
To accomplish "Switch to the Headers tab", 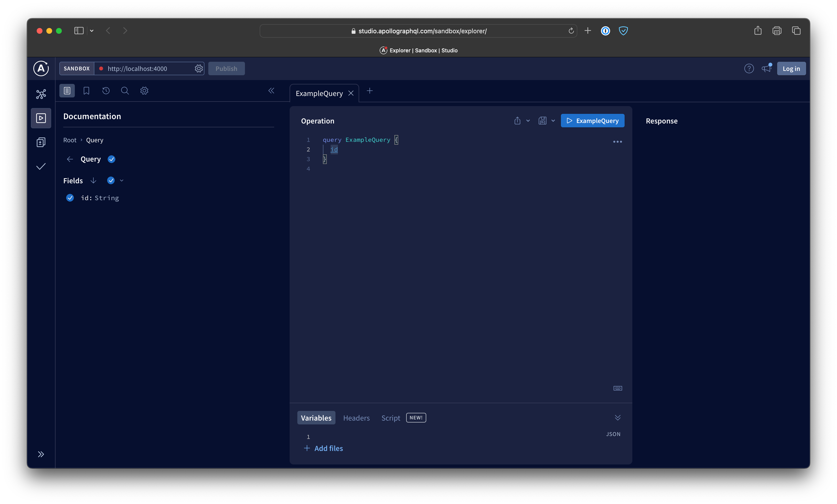I will click(x=356, y=418).
